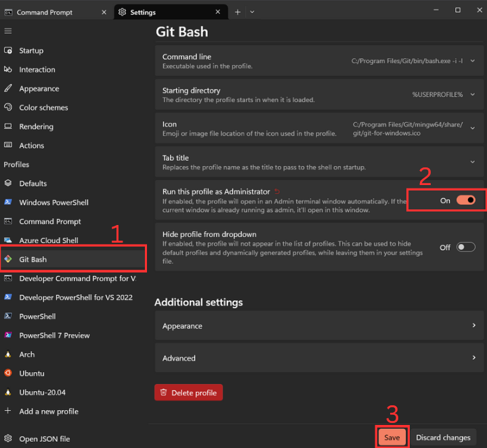This screenshot has height=448, width=487.
Task: Open Color schemes settings page
Action: point(73,107)
